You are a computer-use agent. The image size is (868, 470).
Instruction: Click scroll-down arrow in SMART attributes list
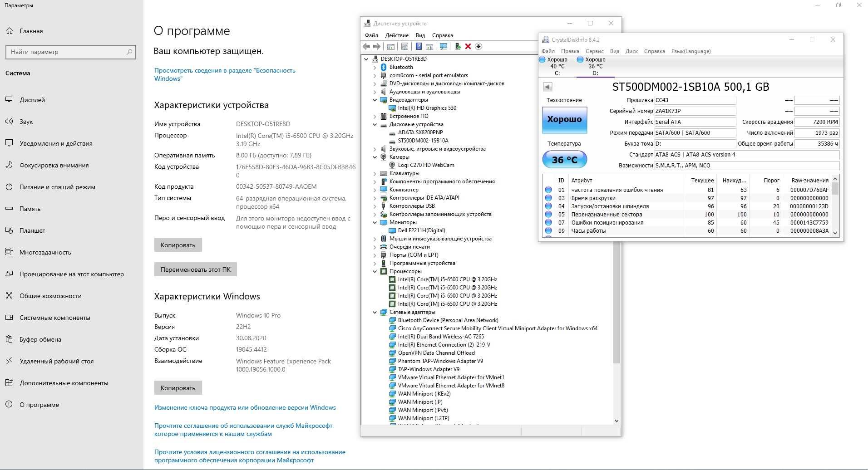click(835, 233)
